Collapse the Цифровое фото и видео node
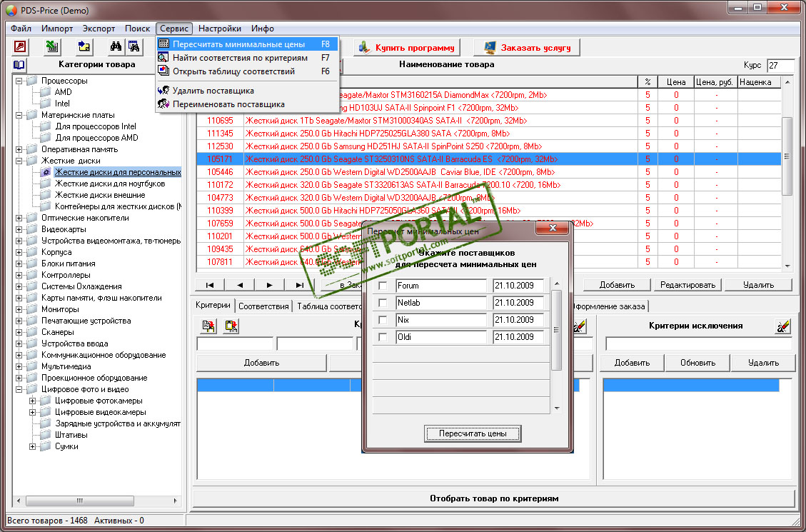806x532 pixels. coord(19,390)
